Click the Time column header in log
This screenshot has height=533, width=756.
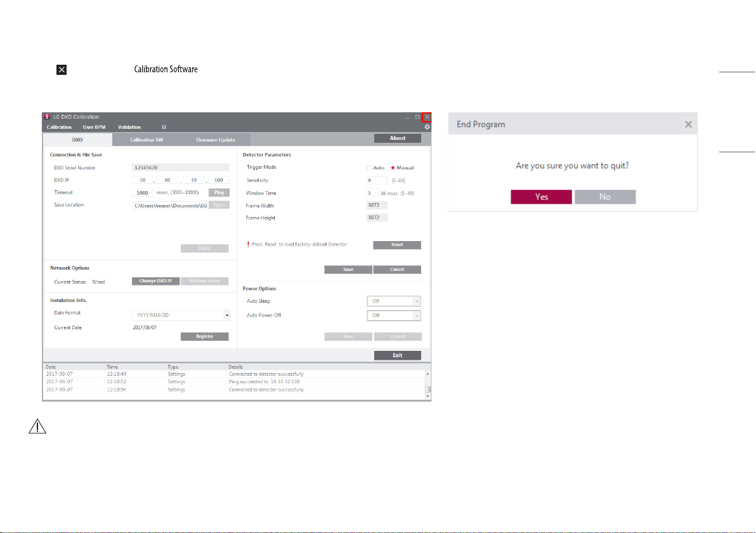coord(112,367)
